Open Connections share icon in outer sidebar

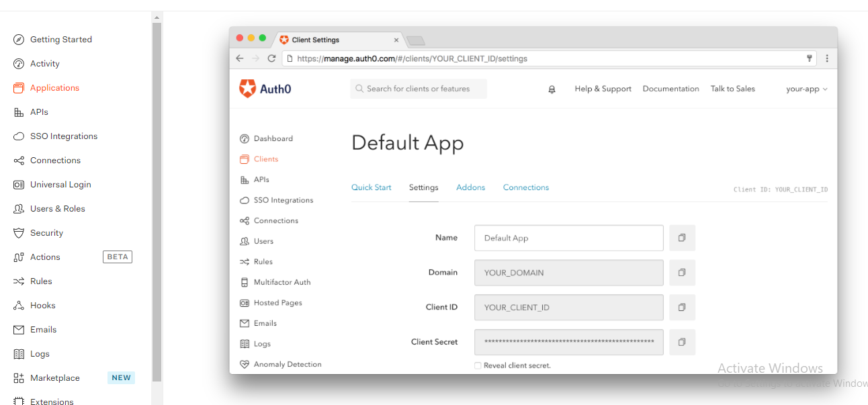point(19,161)
